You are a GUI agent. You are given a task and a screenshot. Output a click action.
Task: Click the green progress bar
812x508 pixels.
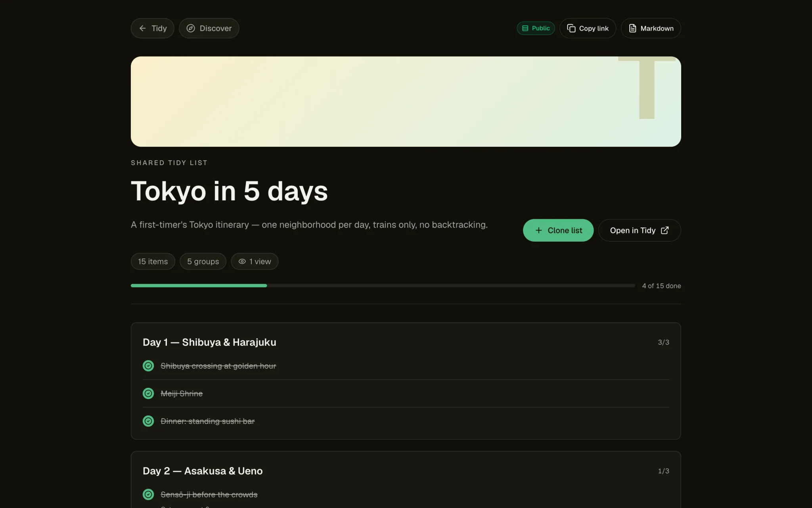tap(199, 285)
